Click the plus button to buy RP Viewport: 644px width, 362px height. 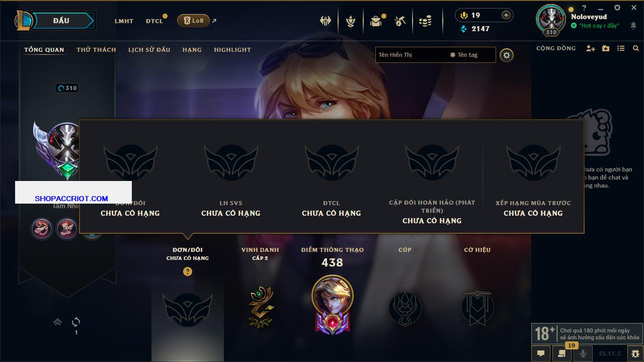(x=506, y=15)
